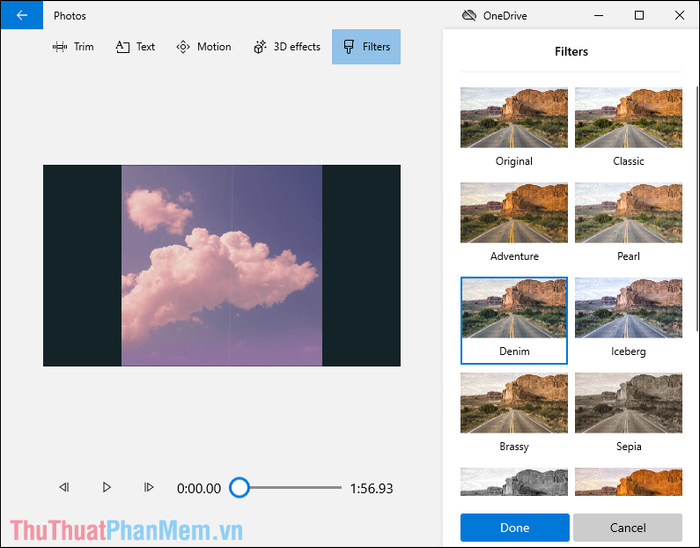700x548 pixels.
Task: Click the OneDrive cloud icon
Action: pyautogui.click(x=469, y=16)
